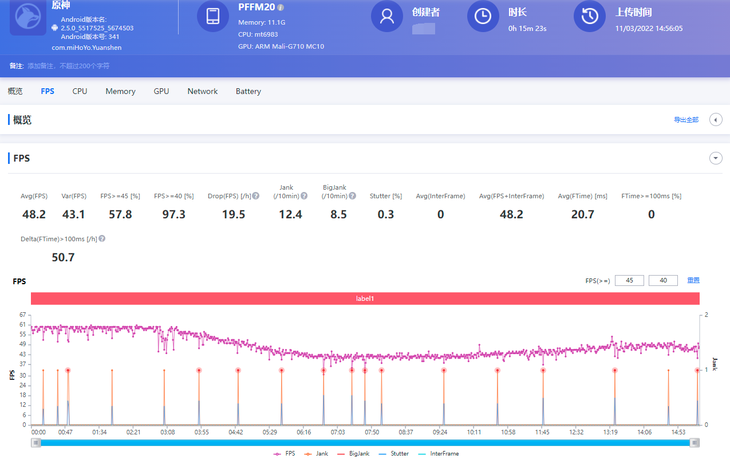Screen dimensions: 730x459
Task: Click info icon beside PFFM20 device name
Action: point(281,7)
